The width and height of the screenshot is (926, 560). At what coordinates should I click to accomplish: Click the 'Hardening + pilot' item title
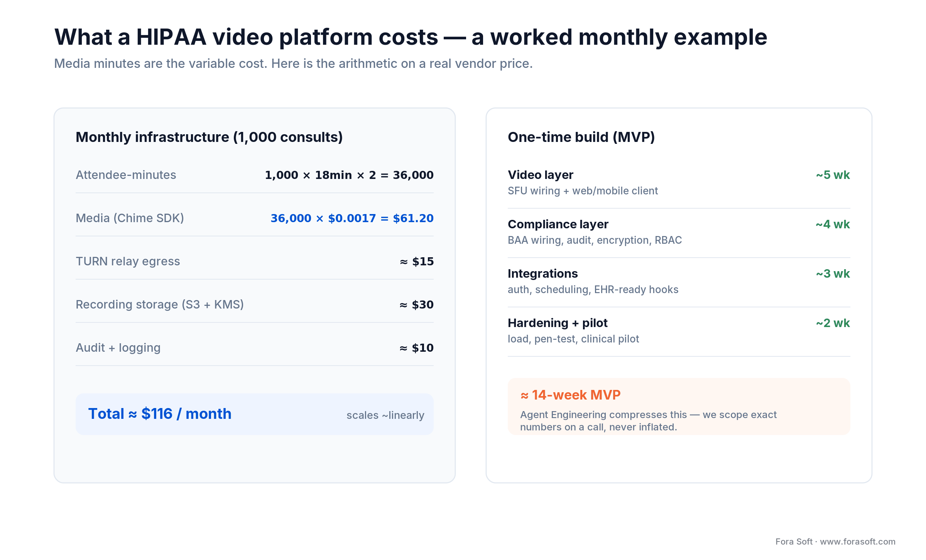(558, 323)
